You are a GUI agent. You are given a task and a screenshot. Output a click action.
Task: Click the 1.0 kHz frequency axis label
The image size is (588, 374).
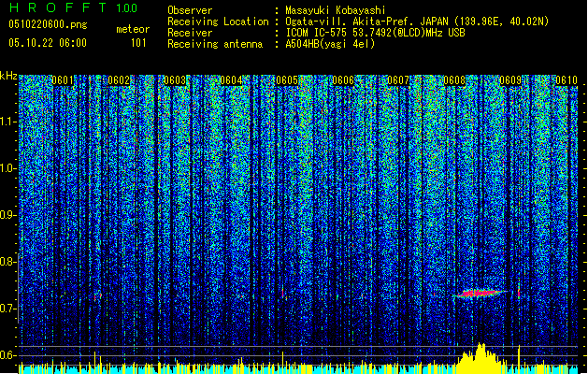point(8,168)
